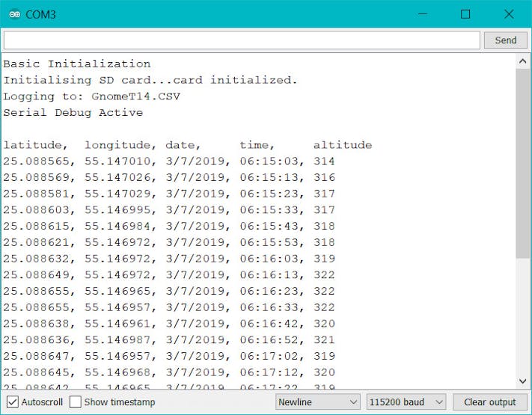532x415 pixels.
Task: Click altitude value 319 in 06:16:03 row
Action: 324,259
